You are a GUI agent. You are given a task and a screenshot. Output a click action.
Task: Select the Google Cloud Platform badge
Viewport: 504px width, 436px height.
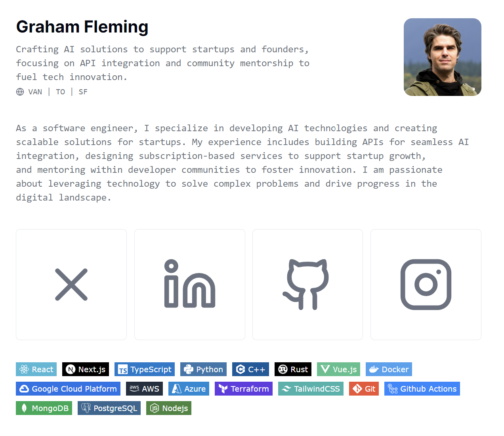coord(68,389)
